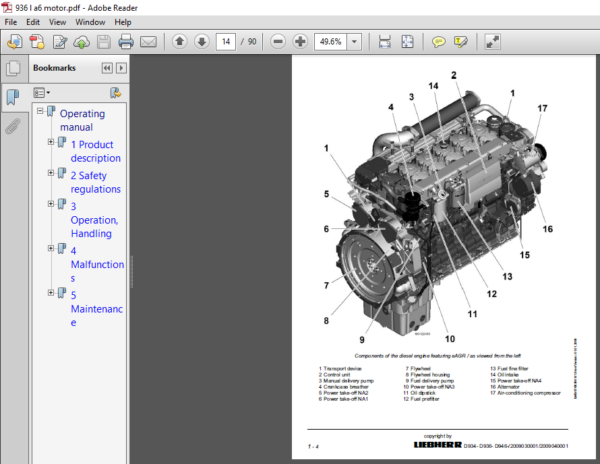Click the fit one full page icon
Screen dimensions: 600x464
(x=407, y=41)
